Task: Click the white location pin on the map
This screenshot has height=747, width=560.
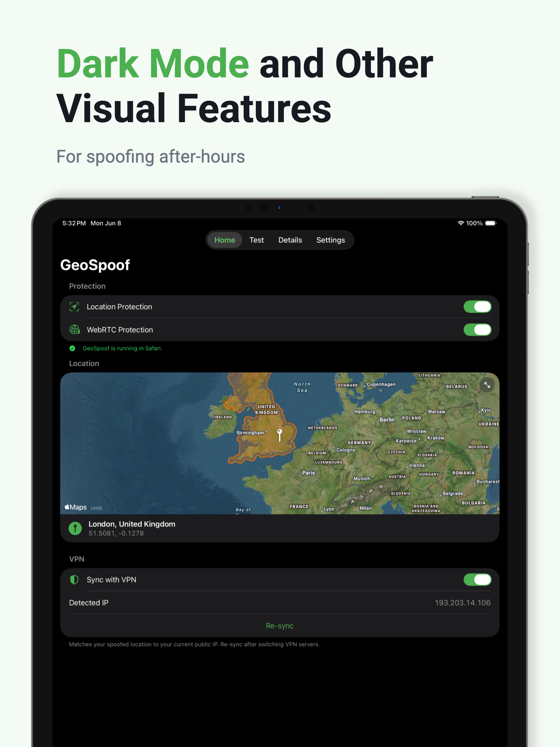Action: pos(279,435)
